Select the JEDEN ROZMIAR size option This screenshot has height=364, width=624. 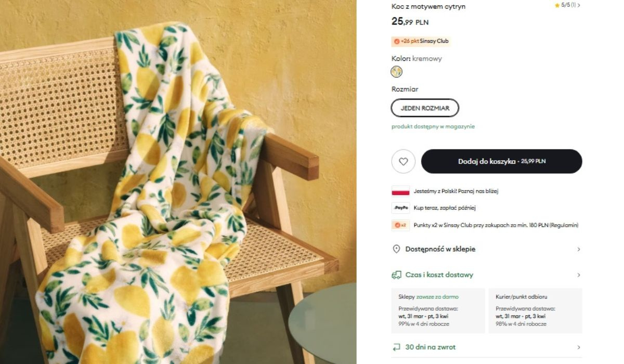pos(425,108)
